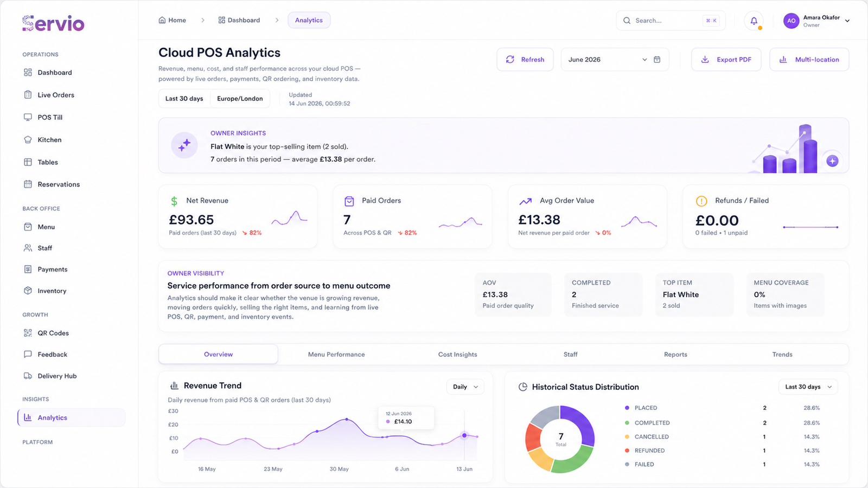Expand the Amara Okafor account menu
The image size is (868, 488).
(x=817, y=21)
